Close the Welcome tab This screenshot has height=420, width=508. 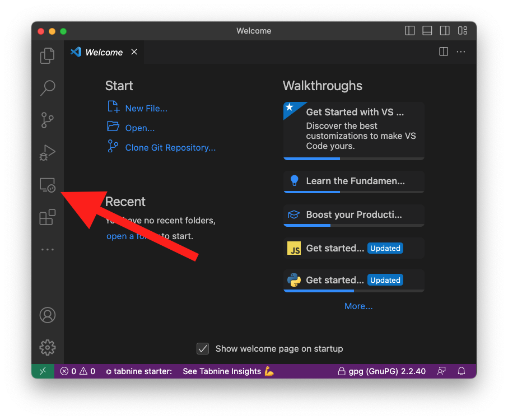(134, 52)
